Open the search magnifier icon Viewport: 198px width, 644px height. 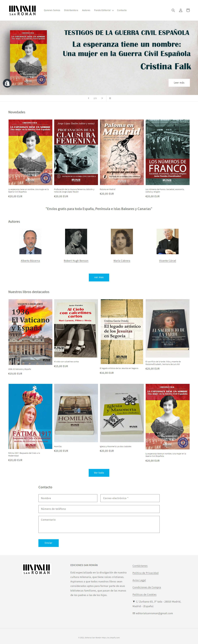173,10
